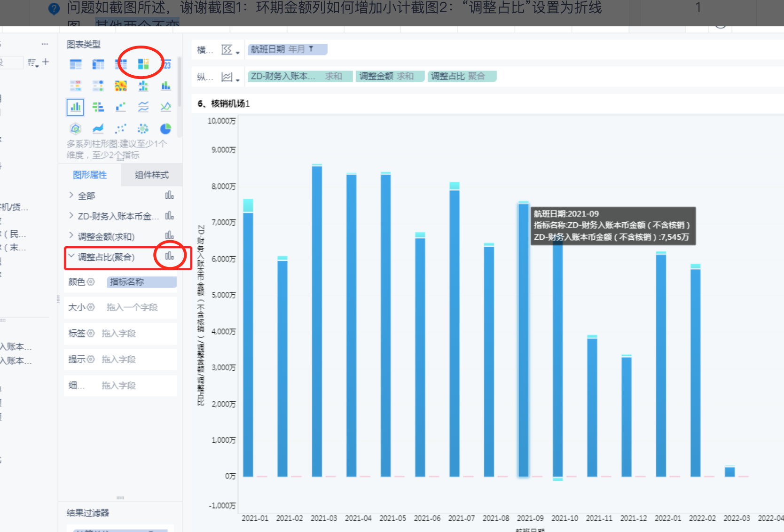This screenshot has width=784, height=532.
Task: Choose the partitioned line chart icon
Action: pyautogui.click(x=143, y=107)
